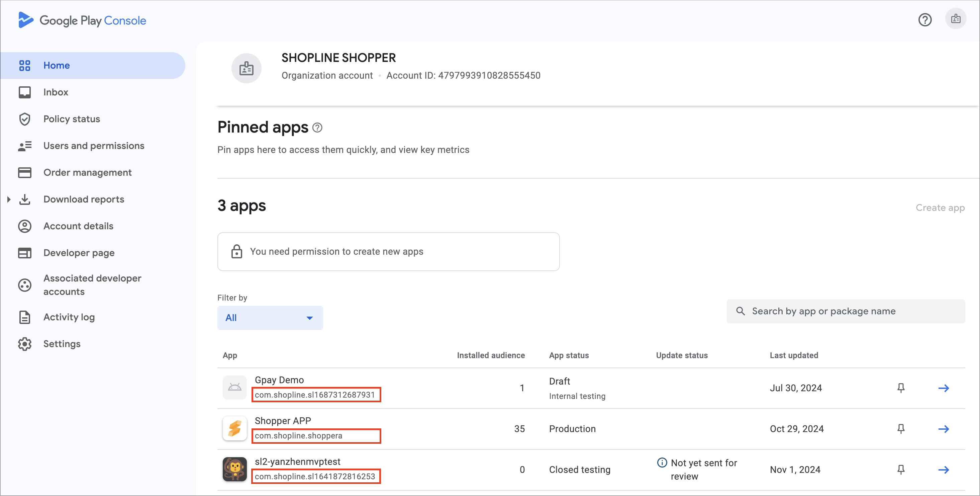980x496 pixels.
Task: Open the Filter by All dropdown
Action: [270, 318]
